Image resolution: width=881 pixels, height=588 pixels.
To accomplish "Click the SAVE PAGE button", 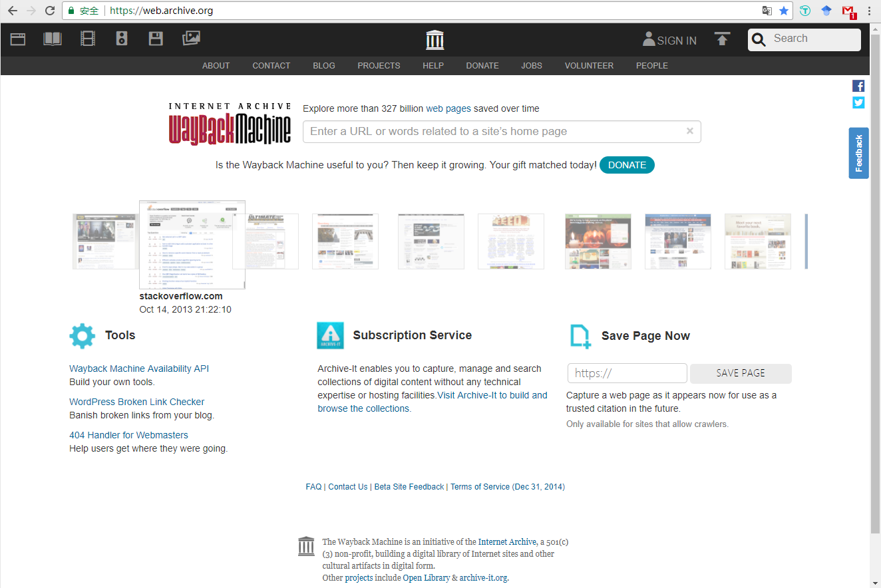I will pyautogui.click(x=741, y=373).
